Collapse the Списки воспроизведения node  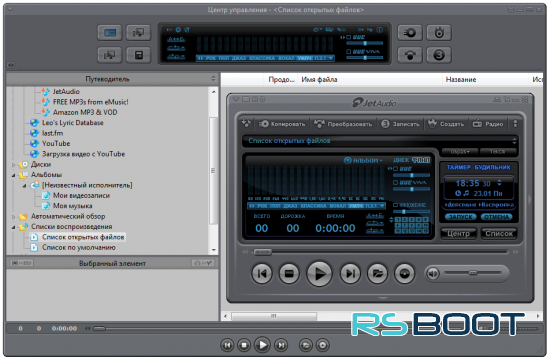14,227
